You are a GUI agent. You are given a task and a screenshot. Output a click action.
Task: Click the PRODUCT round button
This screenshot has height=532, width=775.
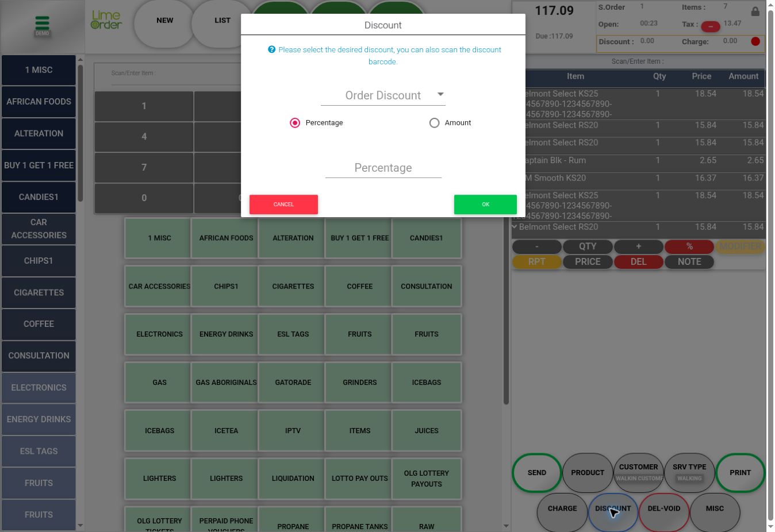[x=588, y=473]
